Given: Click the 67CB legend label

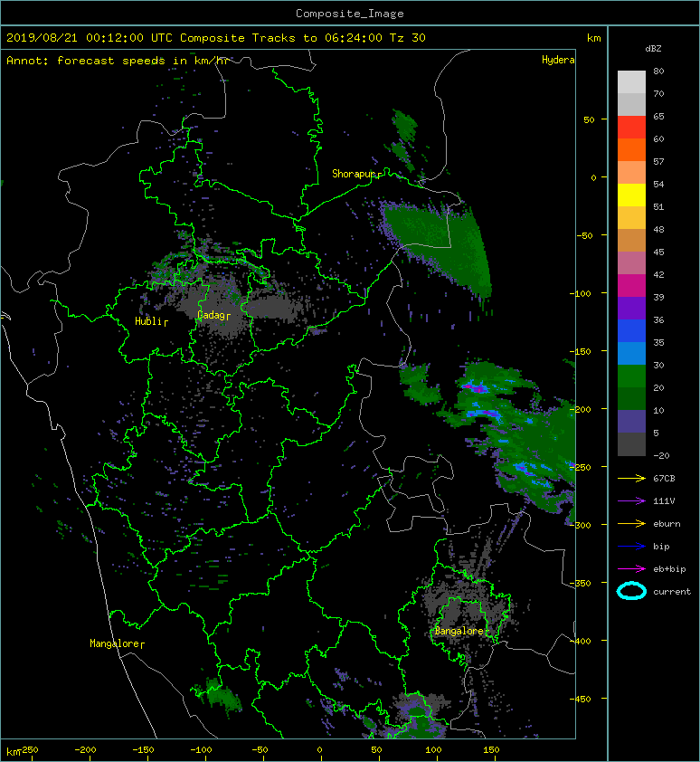Looking at the screenshot, I should (664, 479).
